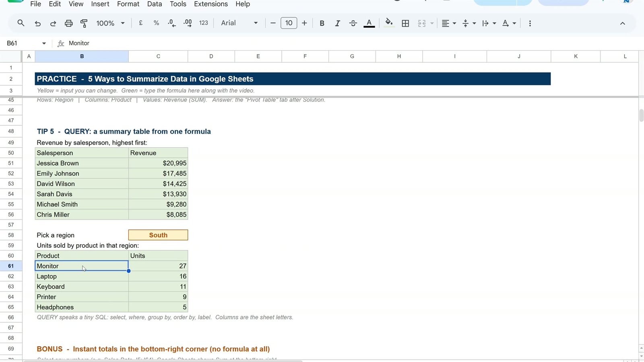Select the Units value 27 cell

(x=158, y=266)
